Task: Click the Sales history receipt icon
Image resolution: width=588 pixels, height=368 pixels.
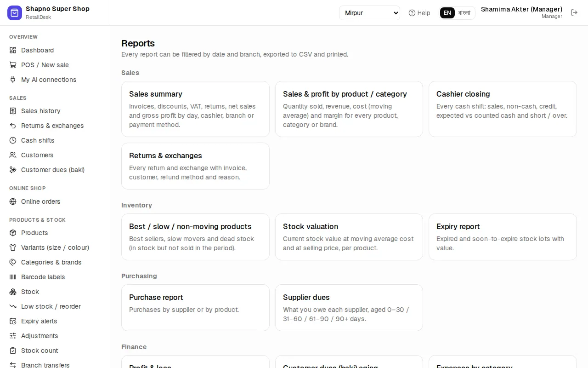Action: tap(13, 111)
